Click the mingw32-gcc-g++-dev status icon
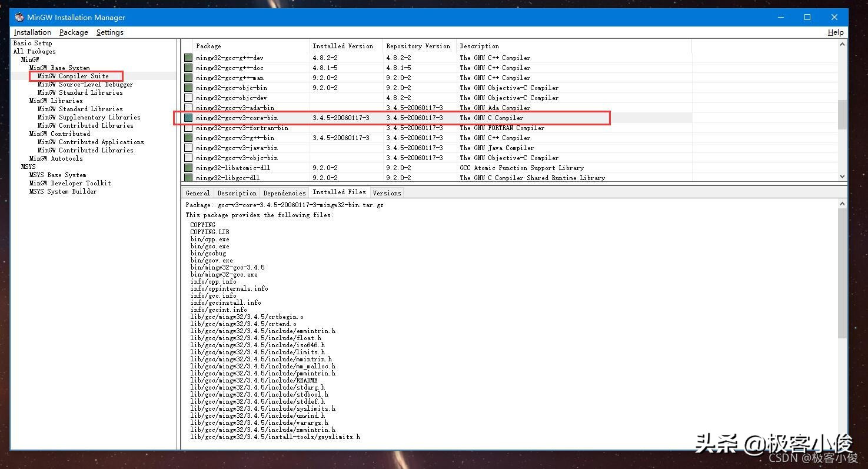The height and width of the screenshot is (469, 868). [x=188, y=58]
